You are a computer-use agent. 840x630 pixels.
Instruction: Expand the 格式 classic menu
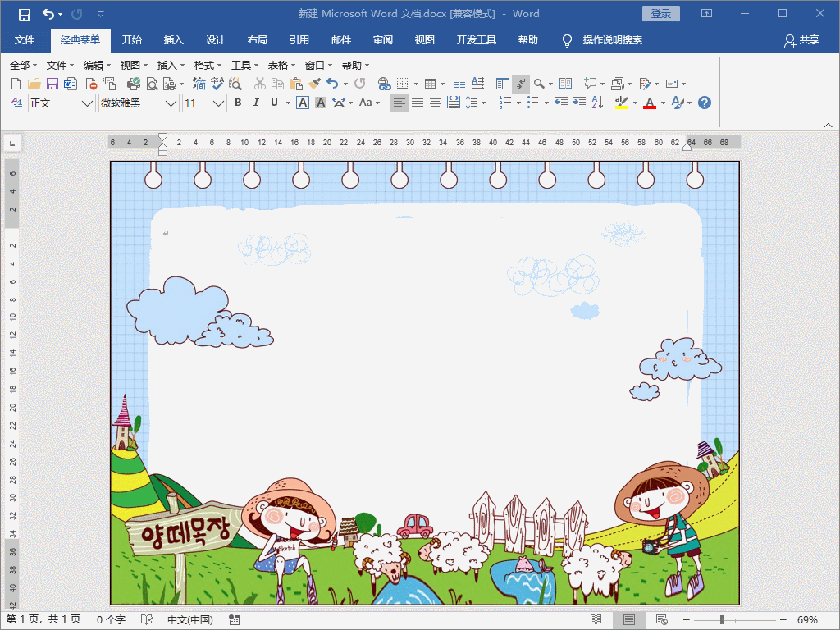point(208,66)
